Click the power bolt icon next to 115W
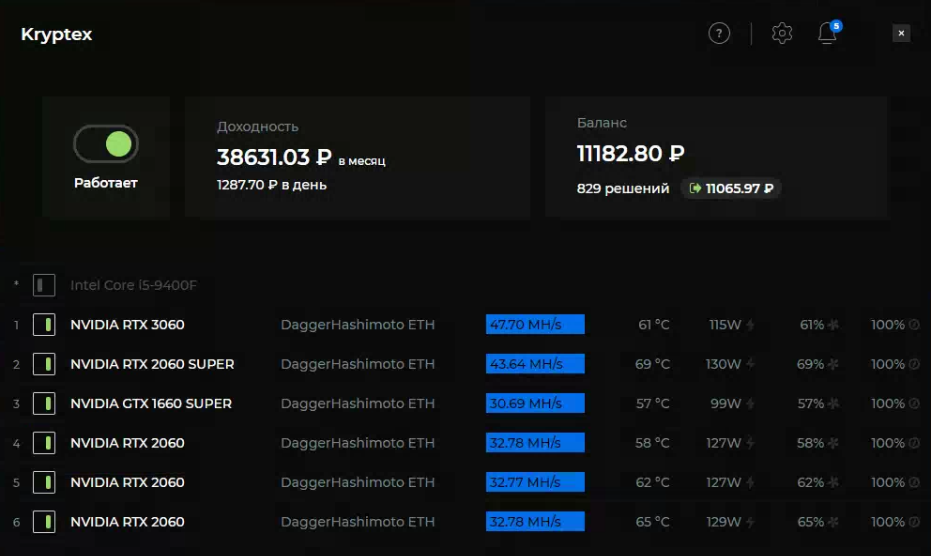Viewport: 931px width, 556px height. point(750,325)
